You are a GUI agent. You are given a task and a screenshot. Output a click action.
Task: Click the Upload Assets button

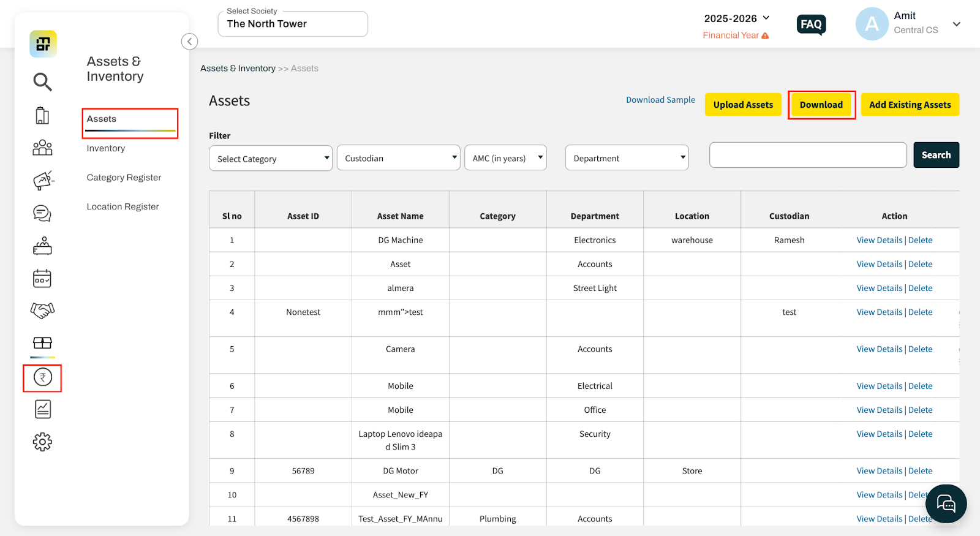[743, 105]
